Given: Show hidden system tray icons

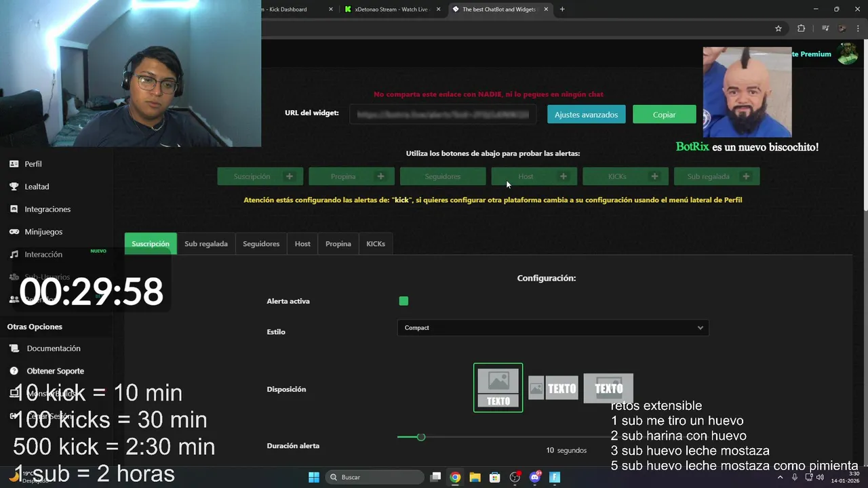Looking at the screenshot, I should click(780, 477).
